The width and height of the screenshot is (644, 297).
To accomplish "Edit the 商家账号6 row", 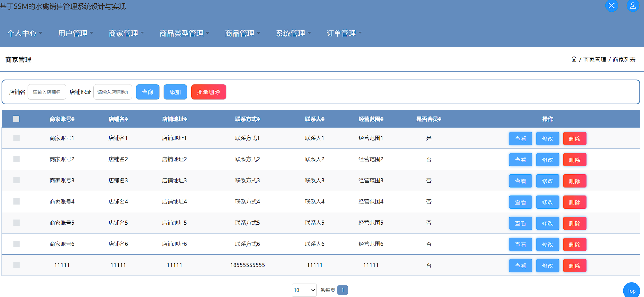I will pos(548,245).
